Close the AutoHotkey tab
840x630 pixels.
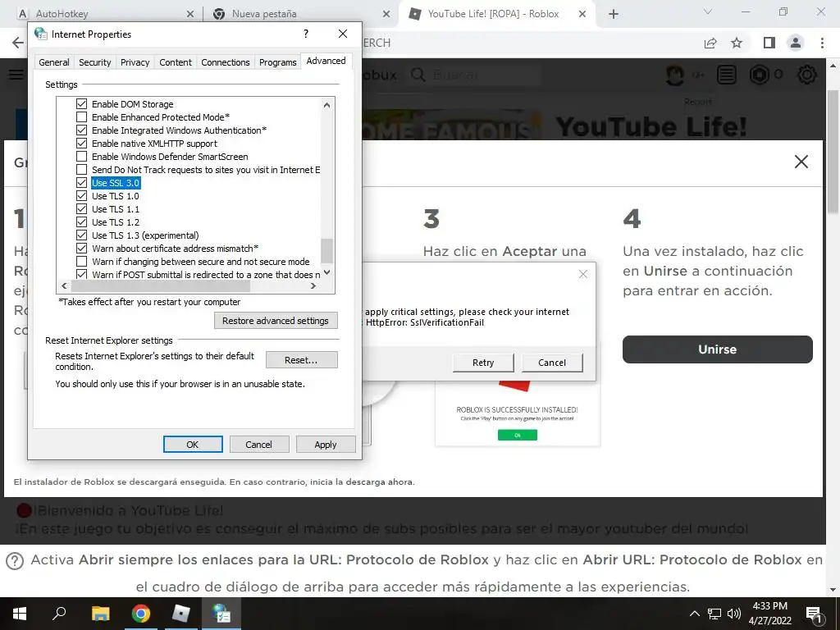190,14
